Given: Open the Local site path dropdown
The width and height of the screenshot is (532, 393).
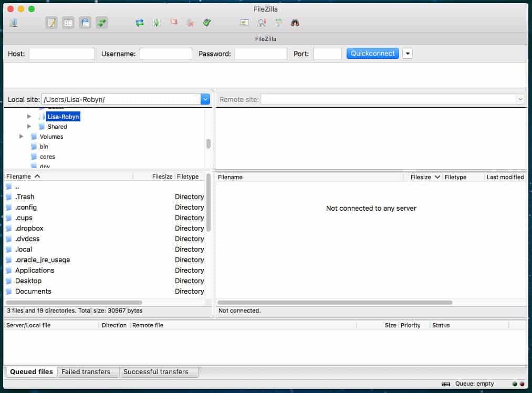Looking at the screenshot, I should click(x=205, y=98).
